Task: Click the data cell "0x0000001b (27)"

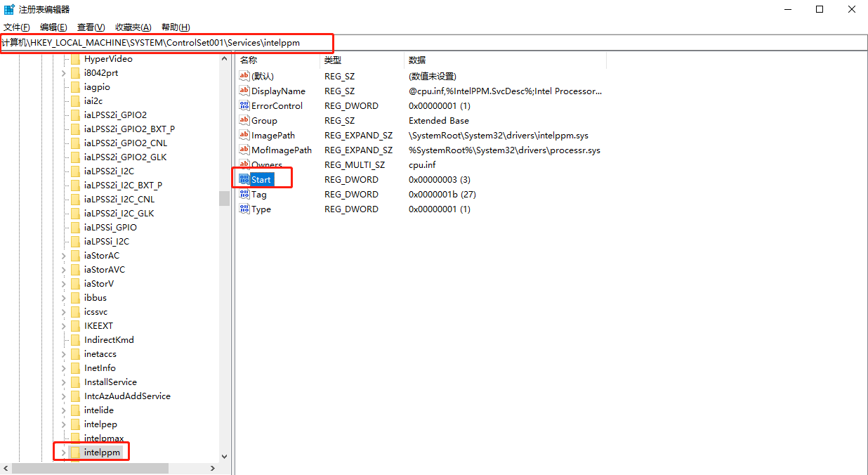Action: pyautogui.click(x=442, y=195)
